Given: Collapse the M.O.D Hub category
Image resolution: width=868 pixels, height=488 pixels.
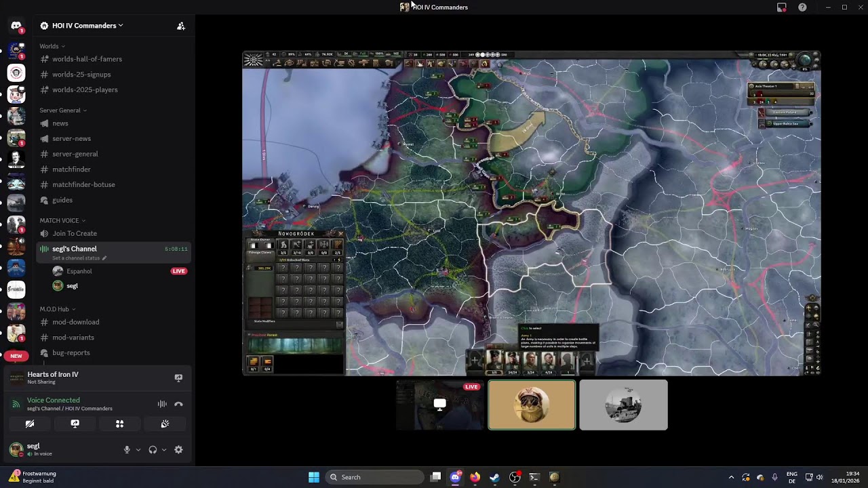Looking at the screenshot, I should click(x=57, y=309).
